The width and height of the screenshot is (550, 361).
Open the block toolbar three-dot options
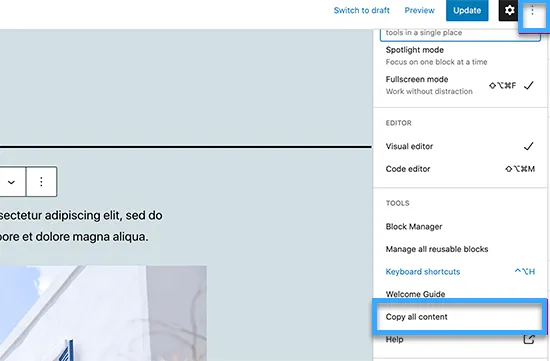[x=41, y=182]
